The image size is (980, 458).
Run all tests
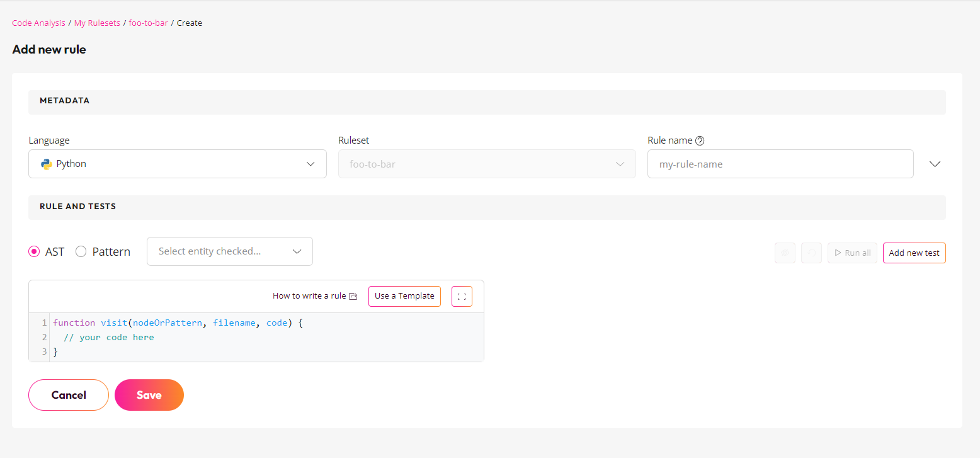pyautogui.click(x=852, y=253)
